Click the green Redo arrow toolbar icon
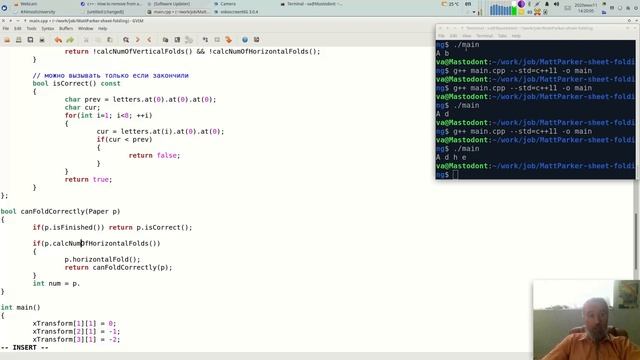The width and height of the screenshot is (640, 360). point(70,40)
